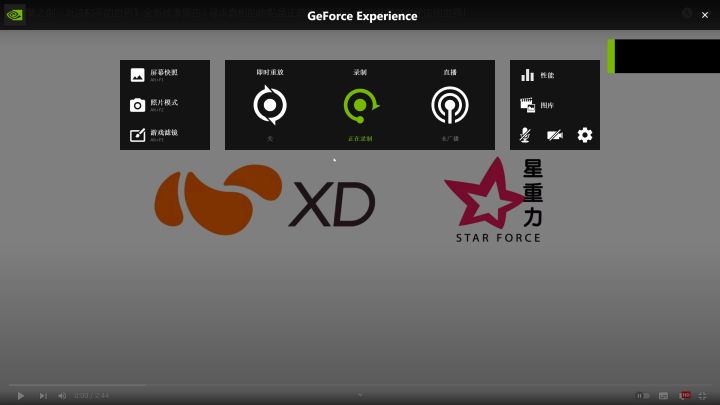Open Broadcast 直播 antenna icon

pyautogui.click(x=450, y=105)
